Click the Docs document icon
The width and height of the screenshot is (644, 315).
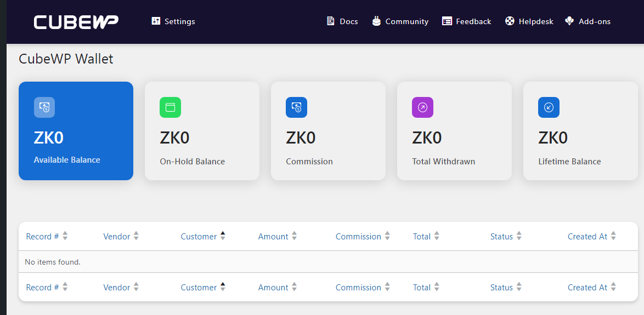[331, 21]
